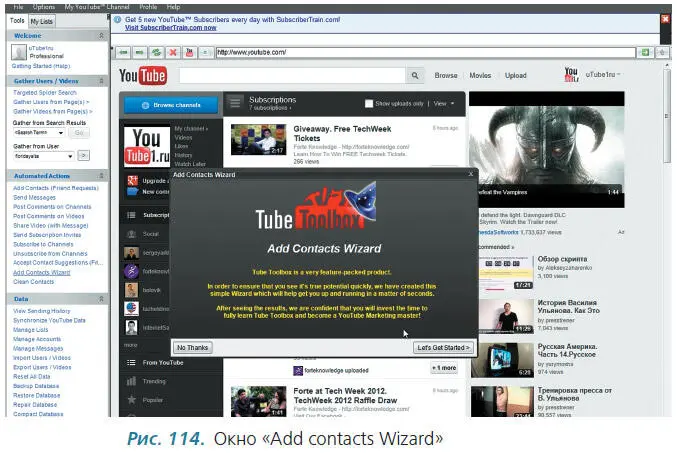
Task: Open the Gather from User dropdown
Action: [x=70, y=156]
